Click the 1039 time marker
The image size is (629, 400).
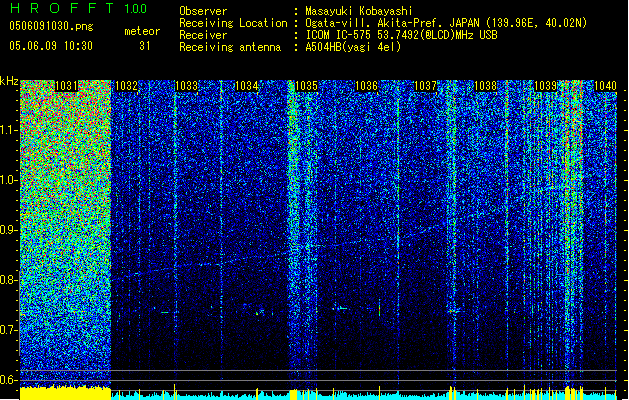click(x=546, y=86)
